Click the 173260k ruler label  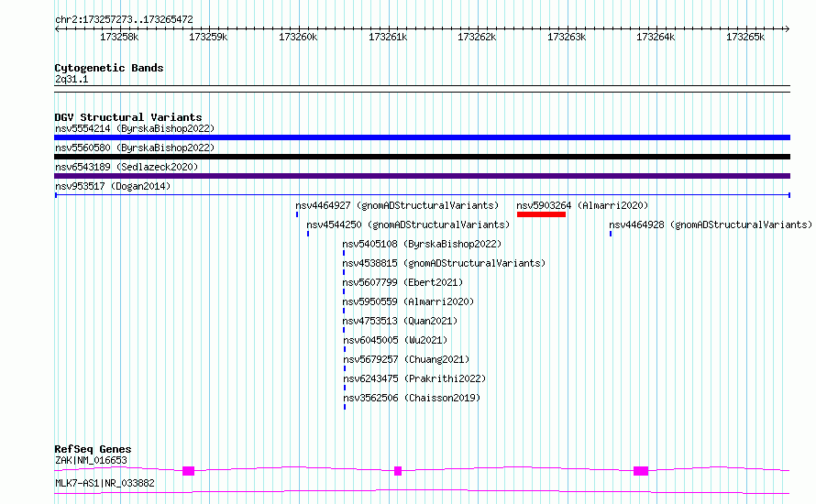[298, 37]
